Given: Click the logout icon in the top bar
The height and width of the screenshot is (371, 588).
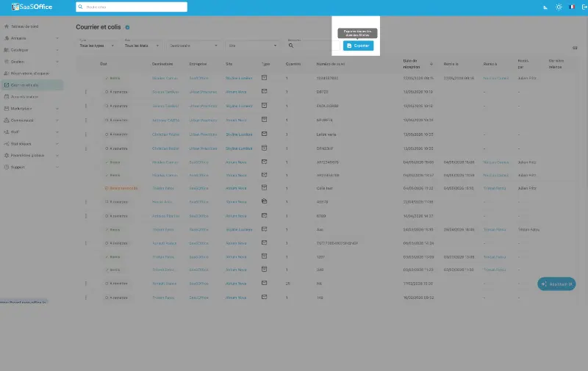Looking at the screenshot, I should (x=584, y=7).
